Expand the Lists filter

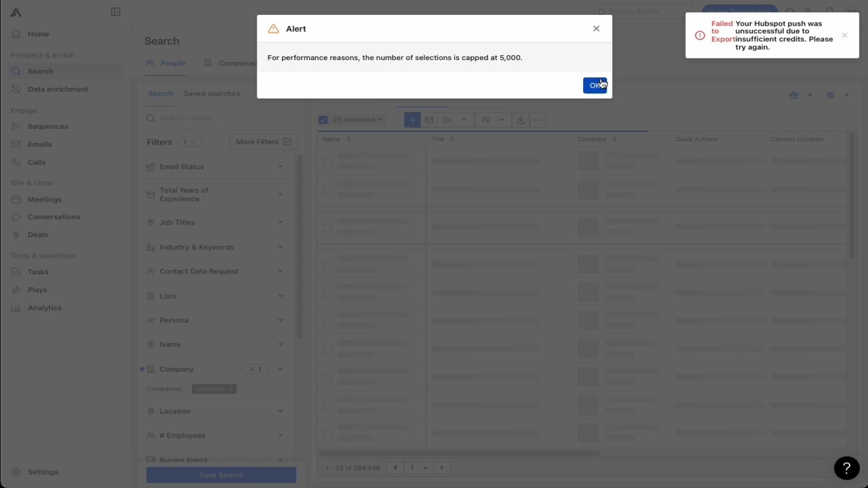point(216,296)
